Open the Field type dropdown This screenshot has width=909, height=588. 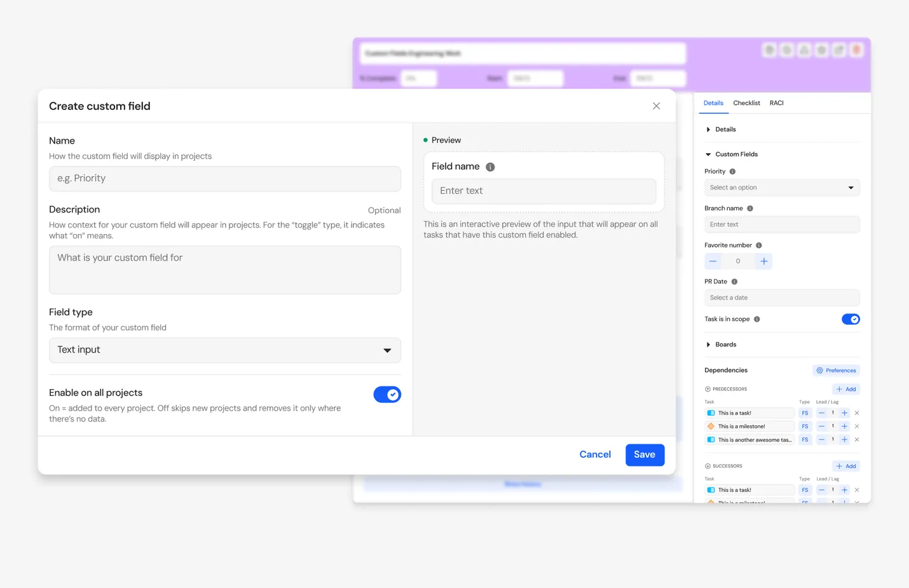pos(225,350)
